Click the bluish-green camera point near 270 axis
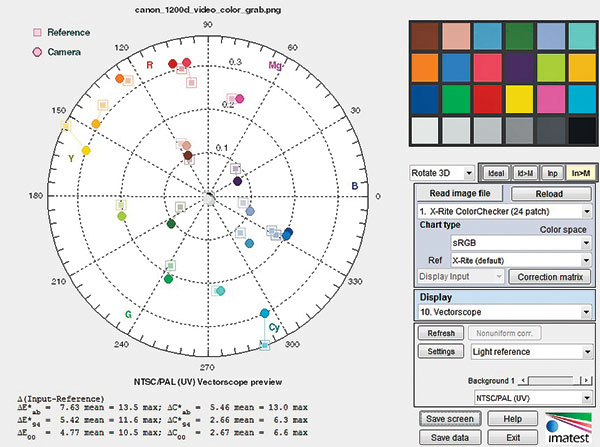 pos(220,291)
